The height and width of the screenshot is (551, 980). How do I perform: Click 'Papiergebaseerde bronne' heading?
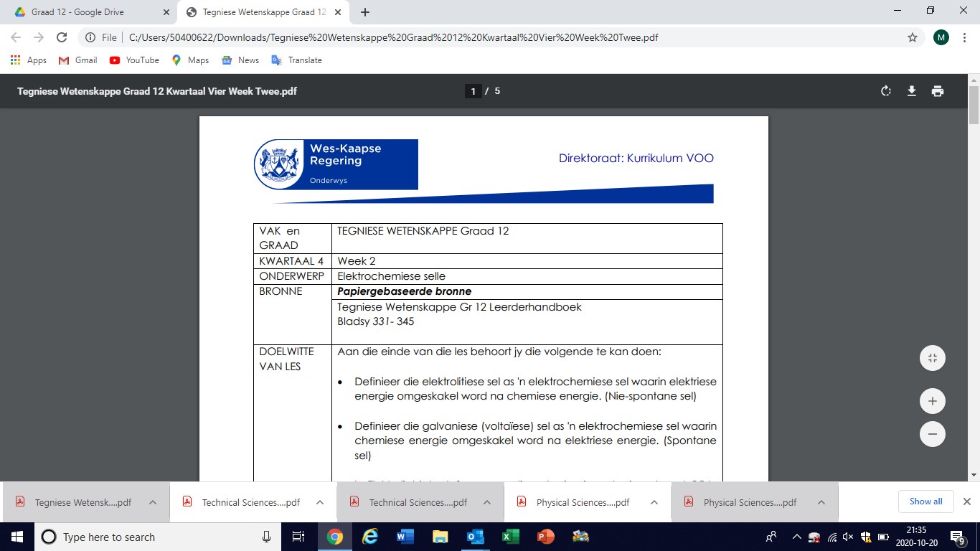(x=404, y=291)
